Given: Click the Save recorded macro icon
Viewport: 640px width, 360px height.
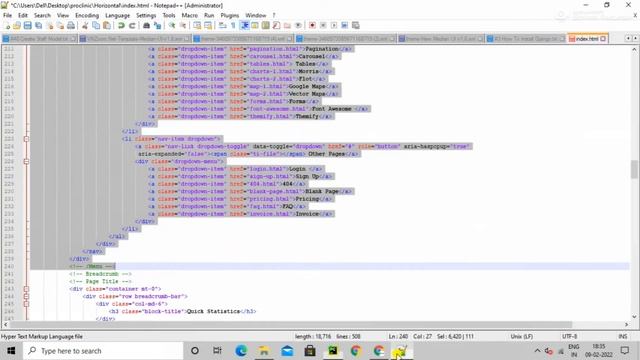Looking at the screenshot, I should tap(356, 26).
